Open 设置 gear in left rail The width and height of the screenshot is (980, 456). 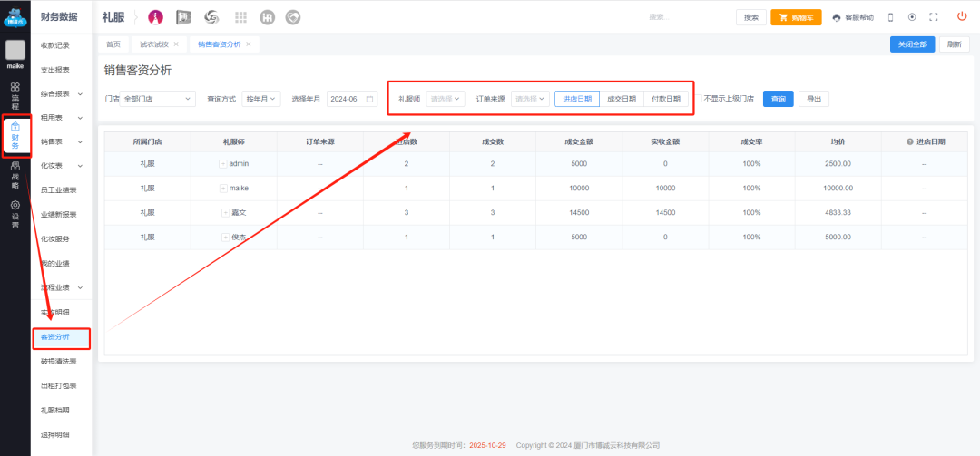click(x=15, y=214)
